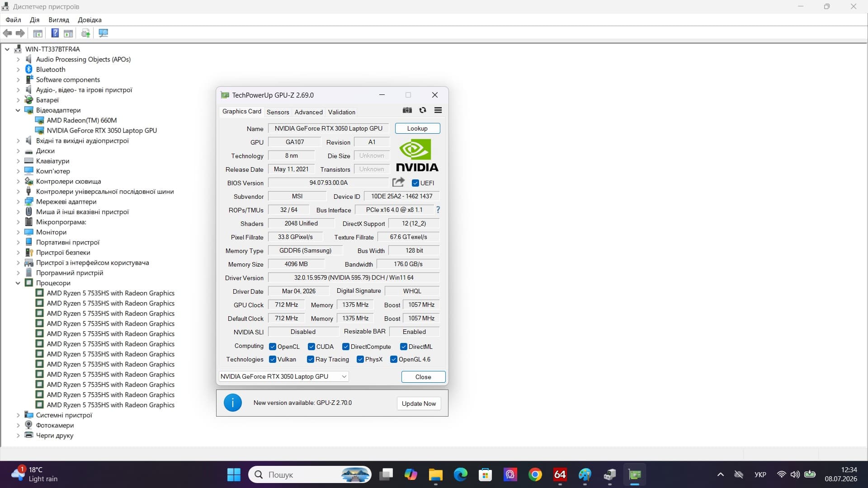Screen dimensions: 868x488
Task: Scan for hardware changes via monitor icon
Action: 103,33
